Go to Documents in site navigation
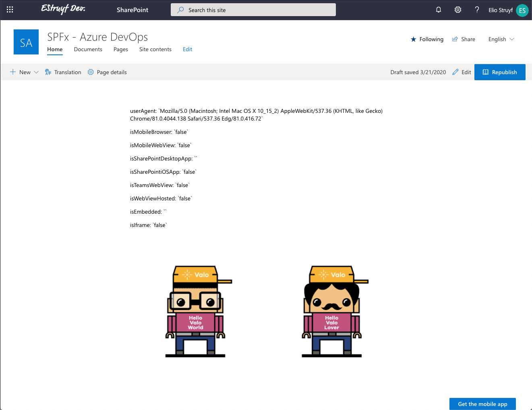The width and height of the screenshot is (532, 410). (88, 49)
